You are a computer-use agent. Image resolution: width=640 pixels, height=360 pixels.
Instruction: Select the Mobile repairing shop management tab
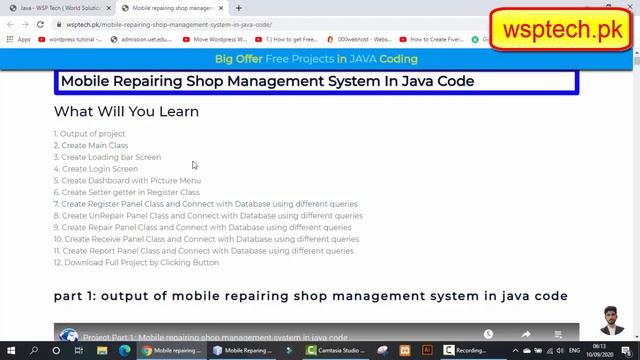(x=172, y=8)
